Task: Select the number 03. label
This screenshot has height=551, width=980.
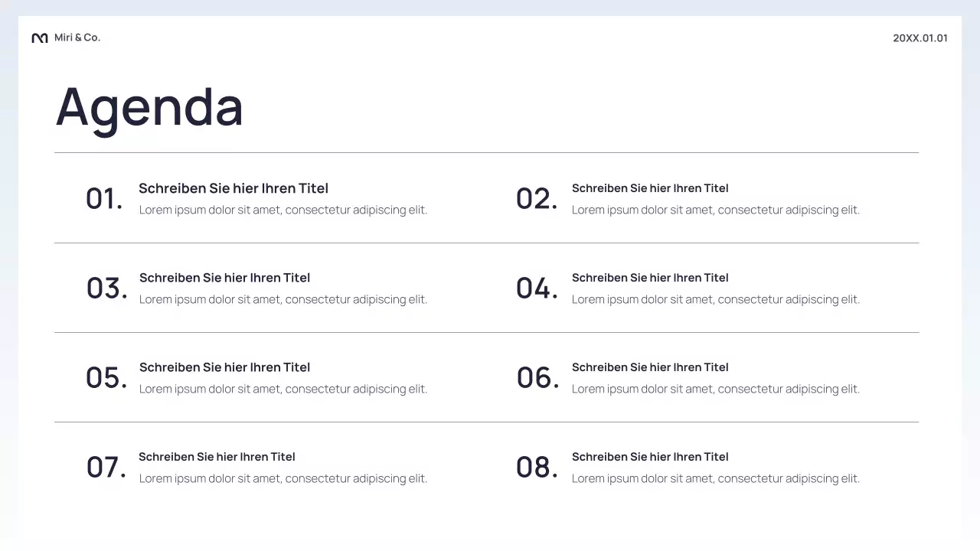Action: point(106,289)
